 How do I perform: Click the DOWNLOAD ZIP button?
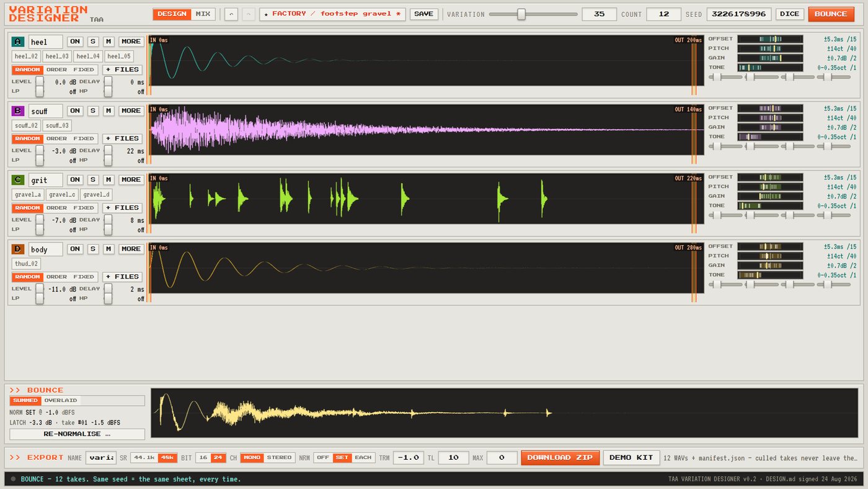pyautogui.click(x=560, y=458)
